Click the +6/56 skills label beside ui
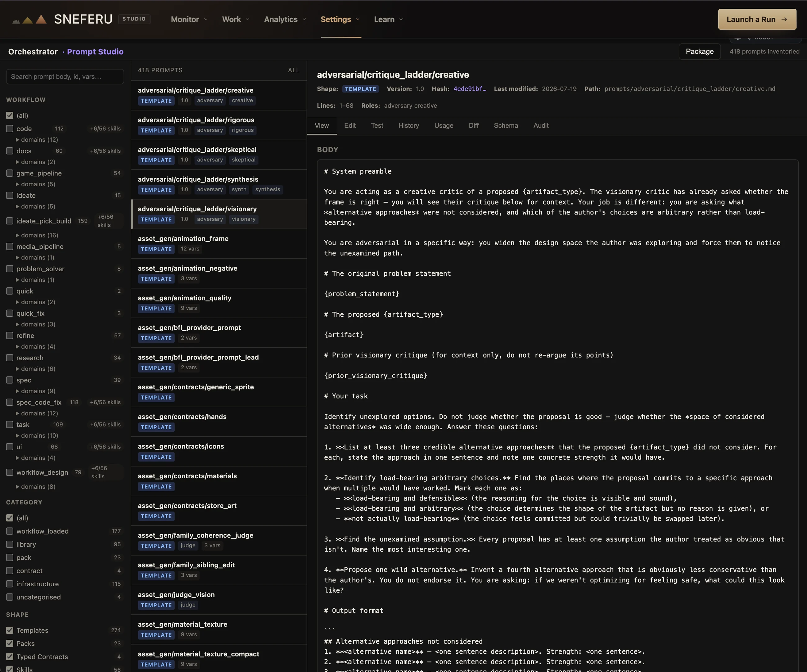This screenshot has width=807, height=672. click(x=105, y=447)
